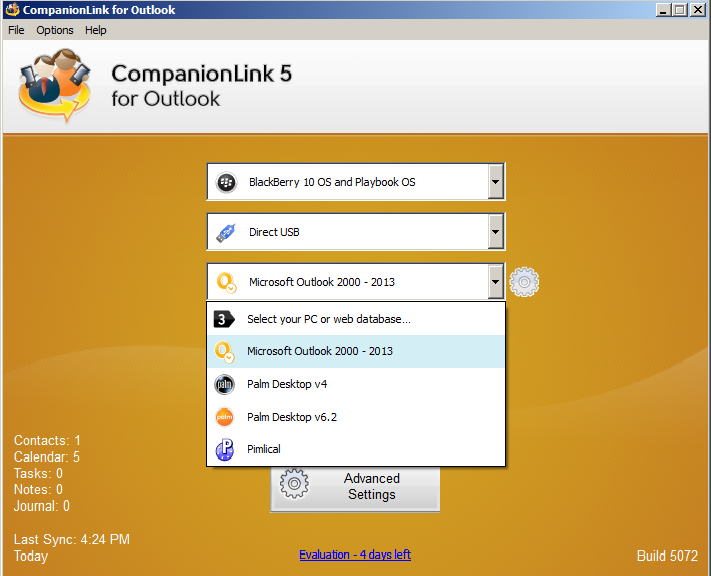This screenshot has height=576, width=711.
Task: Click the CompanionLink logo icon
Action: point(54,86)
